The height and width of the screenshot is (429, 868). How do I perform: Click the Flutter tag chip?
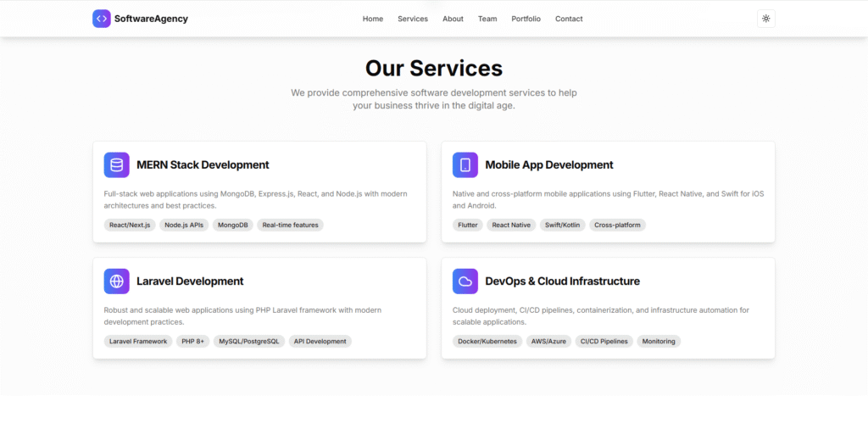468,226
